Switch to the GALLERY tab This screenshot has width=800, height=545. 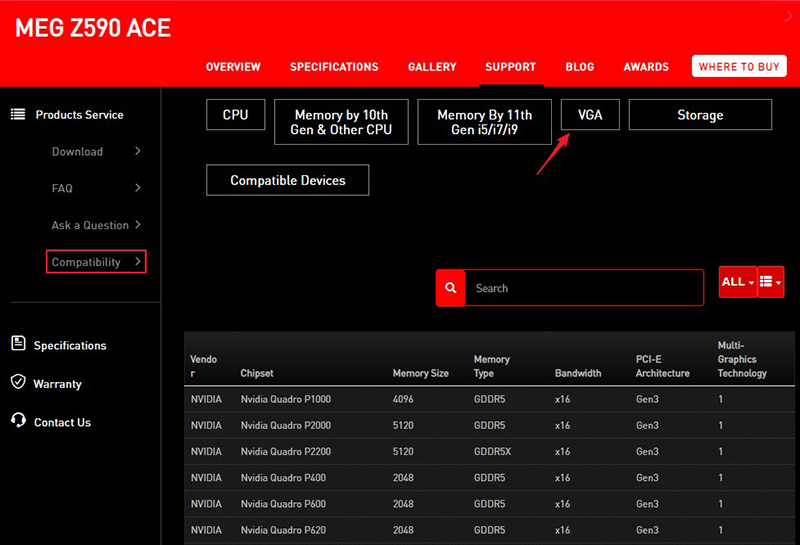(432, 67)
